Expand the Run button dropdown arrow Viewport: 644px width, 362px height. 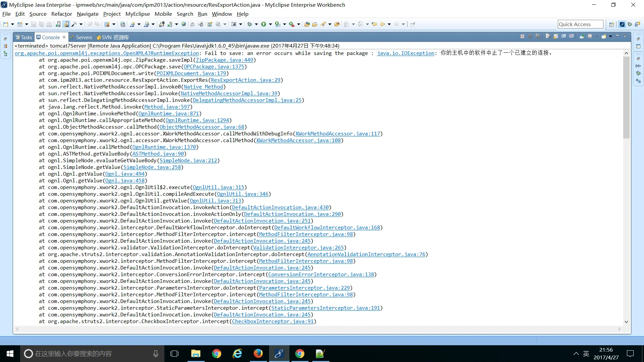[270, 24]
